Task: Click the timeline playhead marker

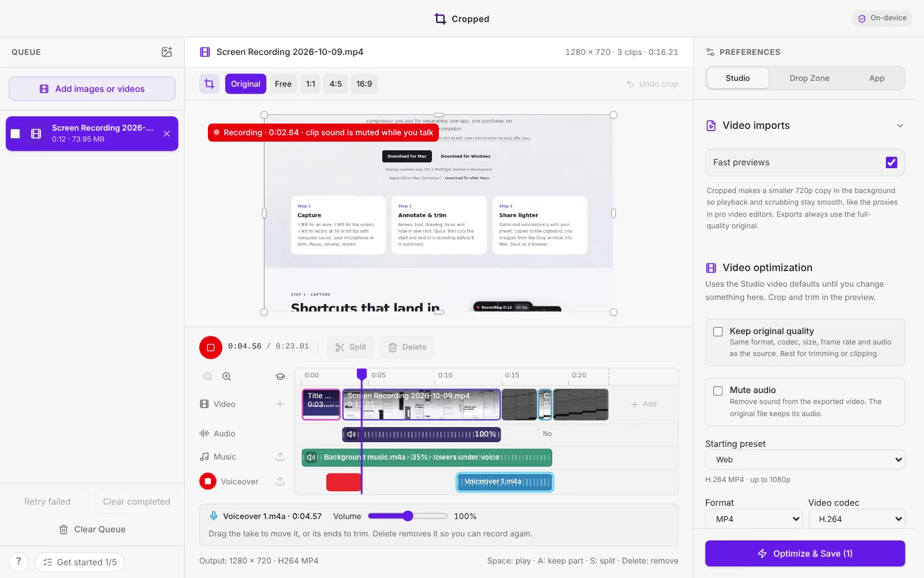Action: [x=362, y=374]
